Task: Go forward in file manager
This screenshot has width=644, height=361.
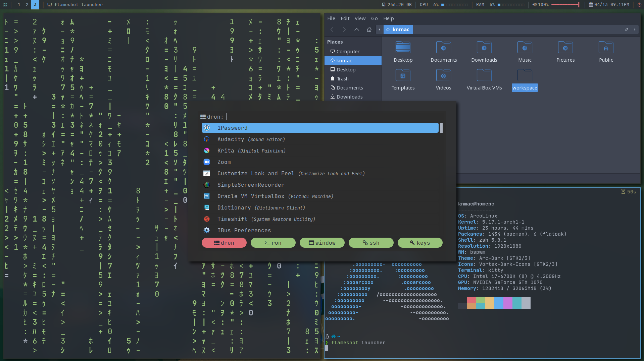Action: click(x=344, y=29)
